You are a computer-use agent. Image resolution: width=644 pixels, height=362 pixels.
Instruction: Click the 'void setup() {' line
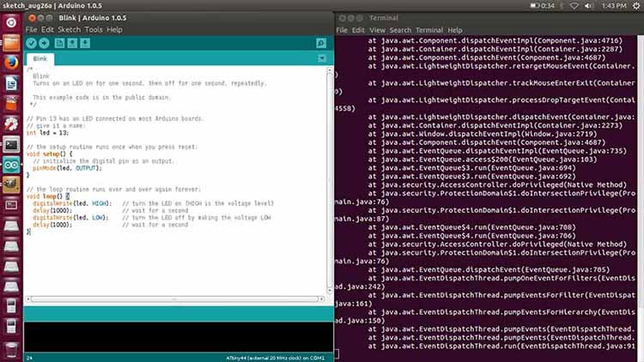(49, 154)
